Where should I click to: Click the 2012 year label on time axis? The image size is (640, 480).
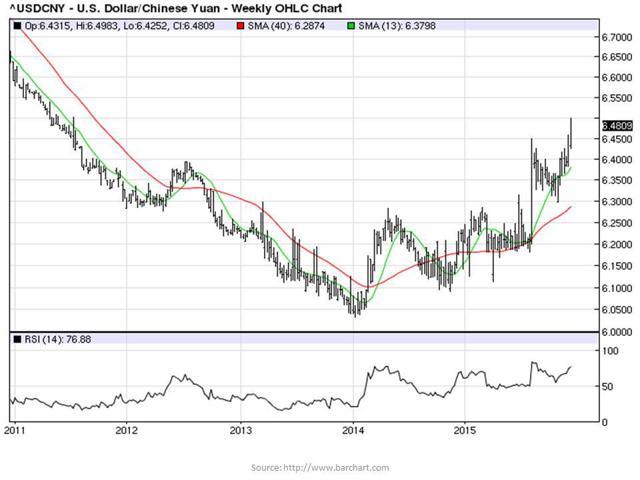click(x=127, y=431)
